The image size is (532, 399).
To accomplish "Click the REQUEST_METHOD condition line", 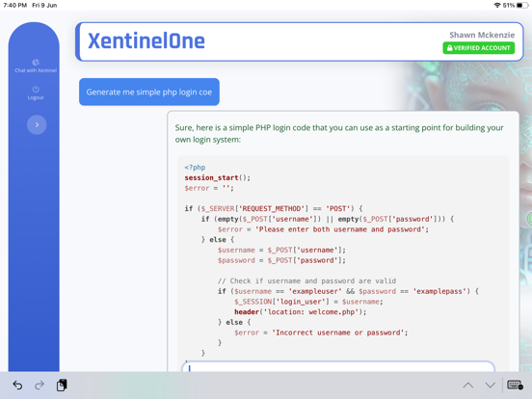I will tap(274, 209).
